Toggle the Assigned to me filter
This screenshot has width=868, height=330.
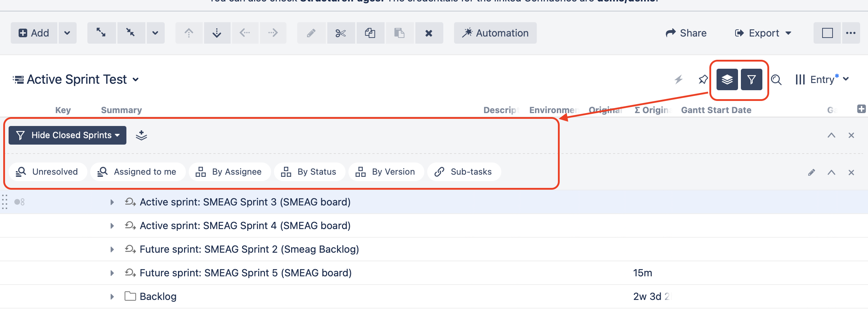tap(138, 172)
